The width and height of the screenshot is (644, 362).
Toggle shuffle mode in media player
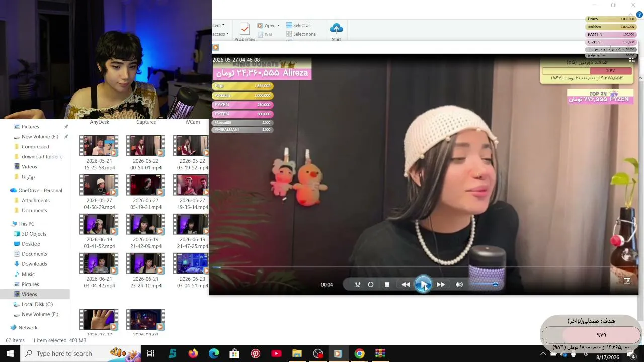358,285
